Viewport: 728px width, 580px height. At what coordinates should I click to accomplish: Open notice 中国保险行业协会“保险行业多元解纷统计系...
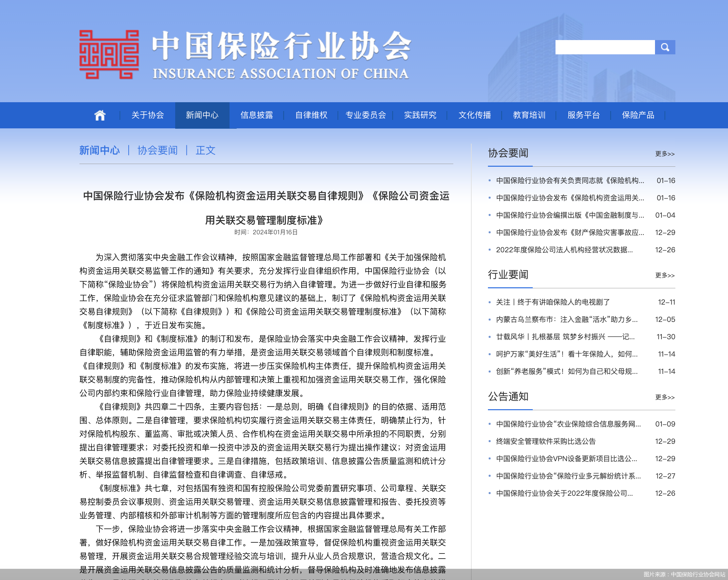point(568,476)
